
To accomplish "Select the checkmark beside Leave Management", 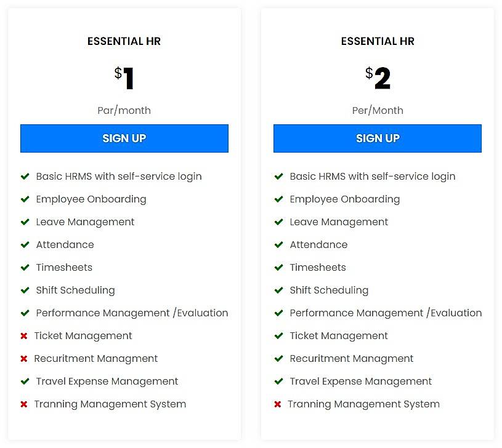I will 25,222.
